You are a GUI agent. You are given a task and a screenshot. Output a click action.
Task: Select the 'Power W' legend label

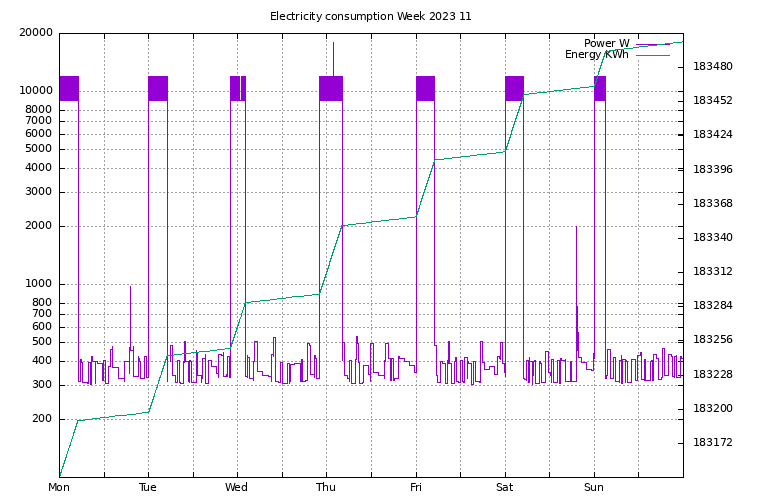(606, 43)
